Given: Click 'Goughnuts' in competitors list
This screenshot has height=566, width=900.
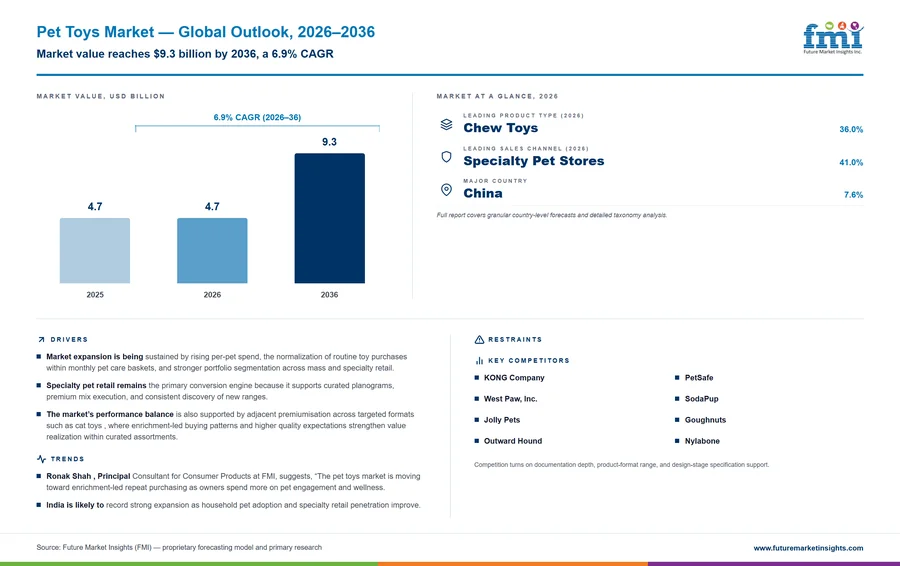Looking at the screenshot, I should coord(705,420).
